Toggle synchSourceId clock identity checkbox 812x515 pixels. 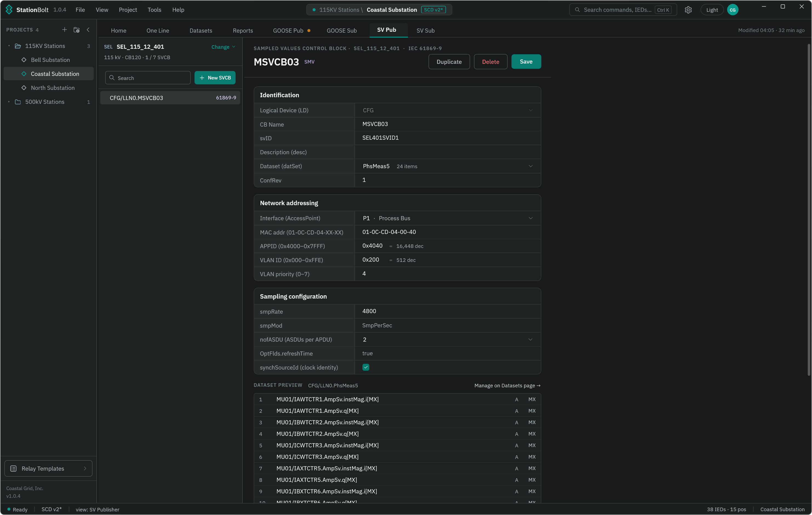[366, 367]
